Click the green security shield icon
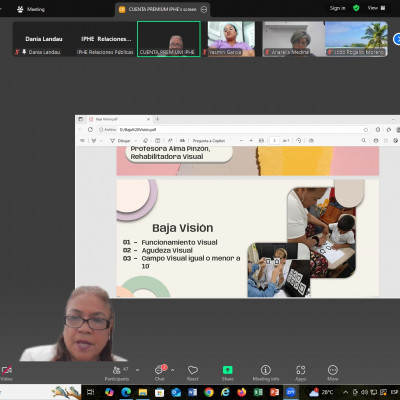 [x=356, y=8]
